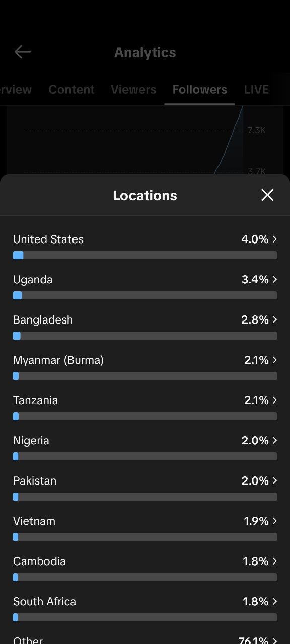The width and height of the screenshot is (290, 644).
Task: Select the Followers tab
Action: 199,90
